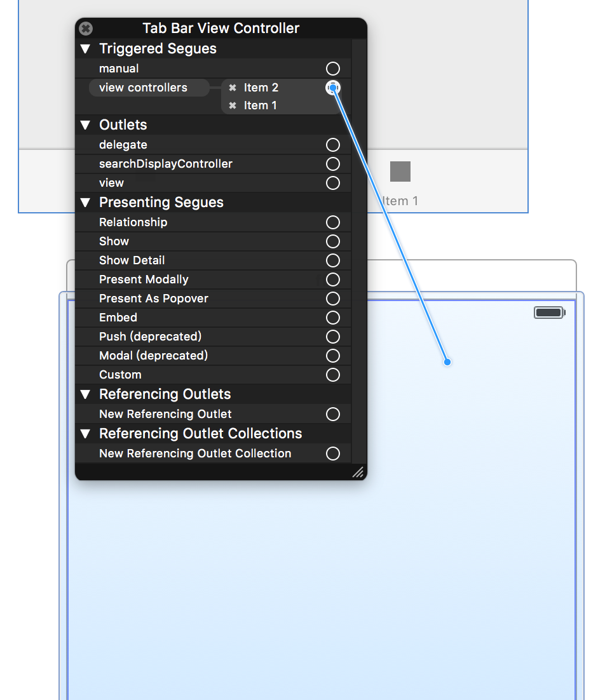Image resolution: width=591 pixels, height=700 pixels.
Task: Click the manual segue connection circle
Action: 332,69
